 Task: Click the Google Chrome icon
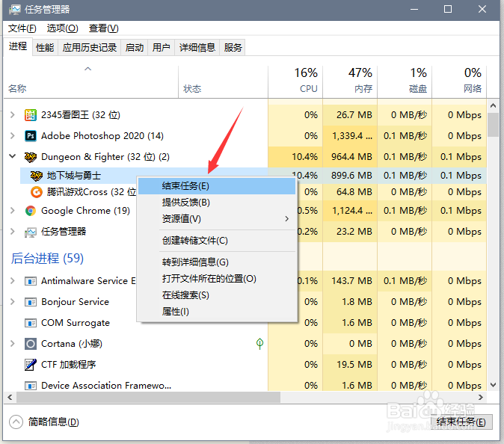click(31, 211)
